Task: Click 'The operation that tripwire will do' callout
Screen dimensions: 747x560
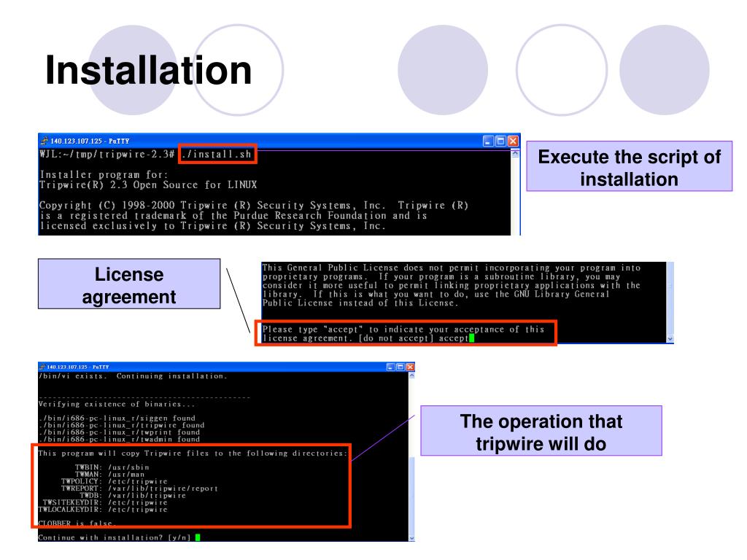Action: pos(541,432)
